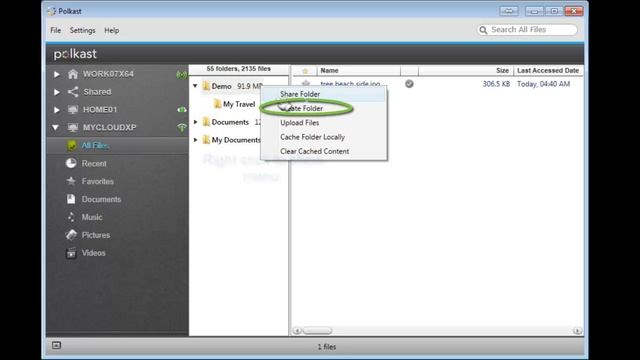Click the sync status check icon of tree file

(x=409, y=84)
